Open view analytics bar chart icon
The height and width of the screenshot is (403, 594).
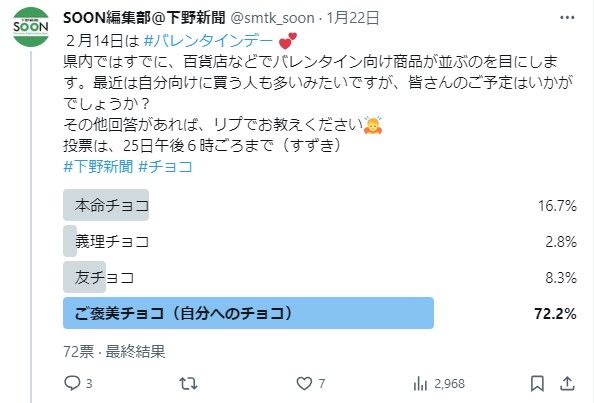420,384
